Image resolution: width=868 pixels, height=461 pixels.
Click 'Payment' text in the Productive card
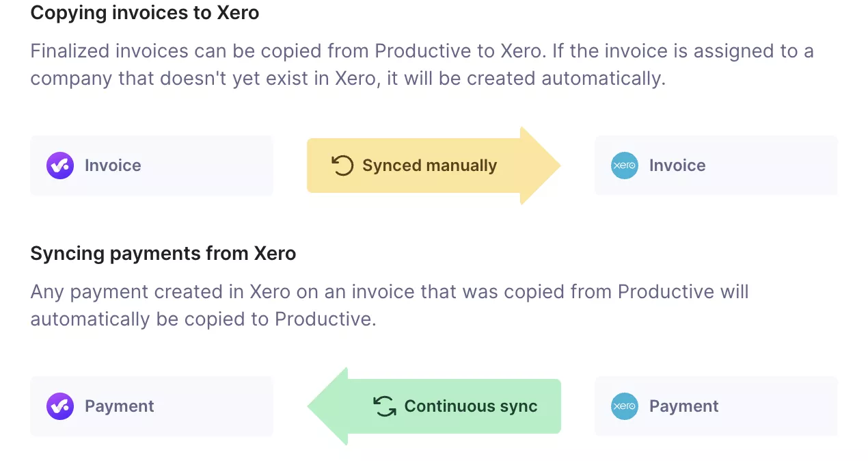point(120,406)
